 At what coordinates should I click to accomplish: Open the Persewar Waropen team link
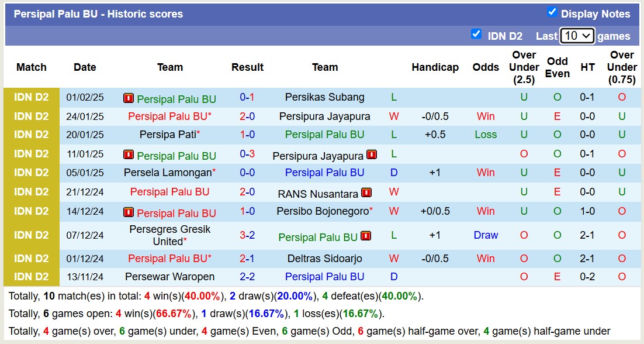169,277
